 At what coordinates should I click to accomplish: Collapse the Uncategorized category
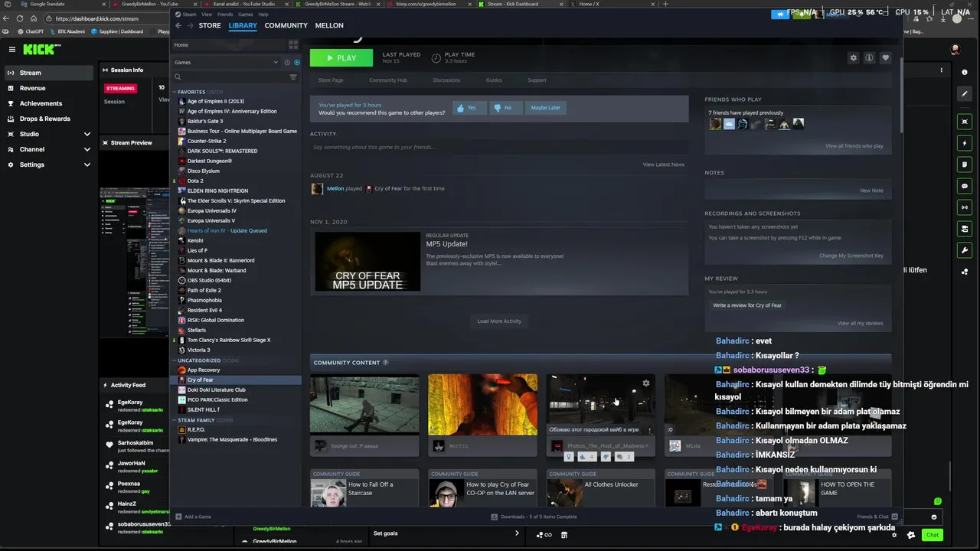click(x=175, y=360)
